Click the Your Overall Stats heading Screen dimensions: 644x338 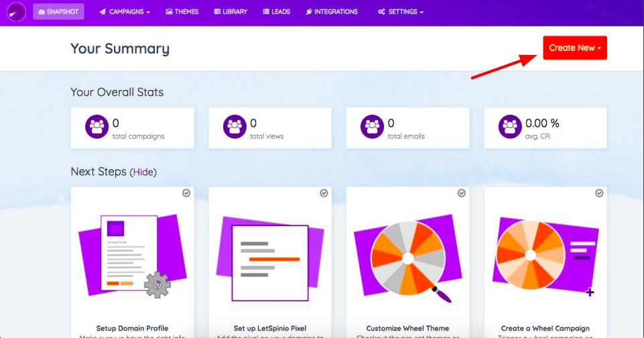pos(117,92)
